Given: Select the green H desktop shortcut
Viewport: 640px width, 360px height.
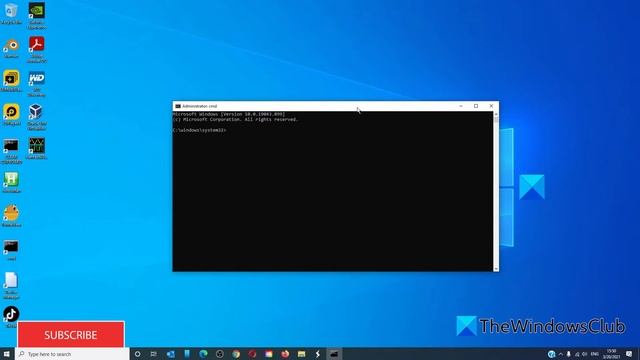Looking at the screenshot, I should (11, 182).
